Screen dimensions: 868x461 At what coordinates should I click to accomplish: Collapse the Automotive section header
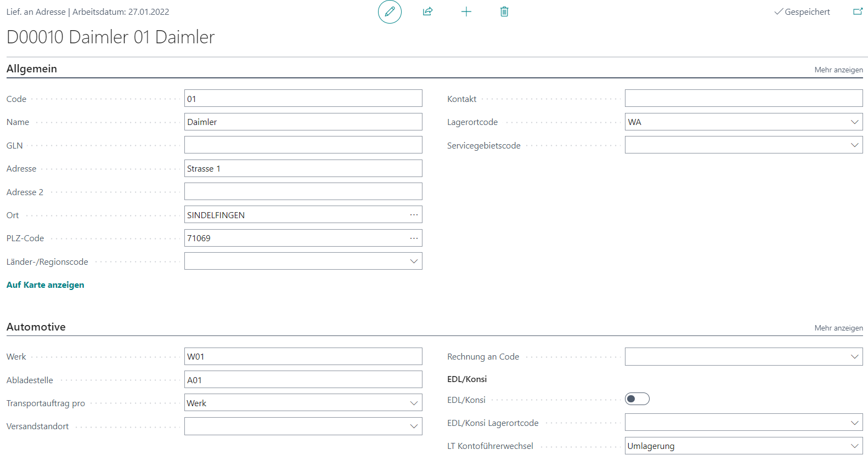pos(36,327)
